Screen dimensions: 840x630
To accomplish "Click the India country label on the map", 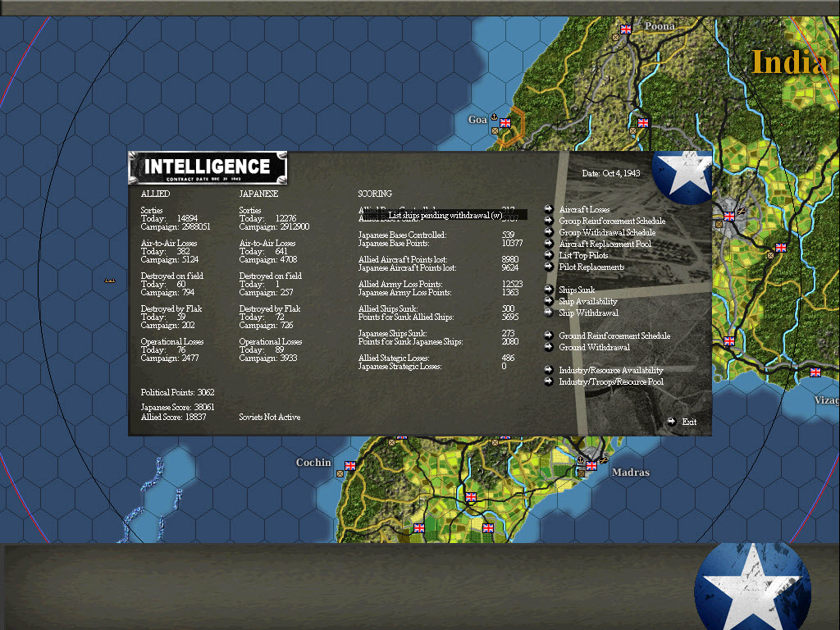I will tap(789, 62).
